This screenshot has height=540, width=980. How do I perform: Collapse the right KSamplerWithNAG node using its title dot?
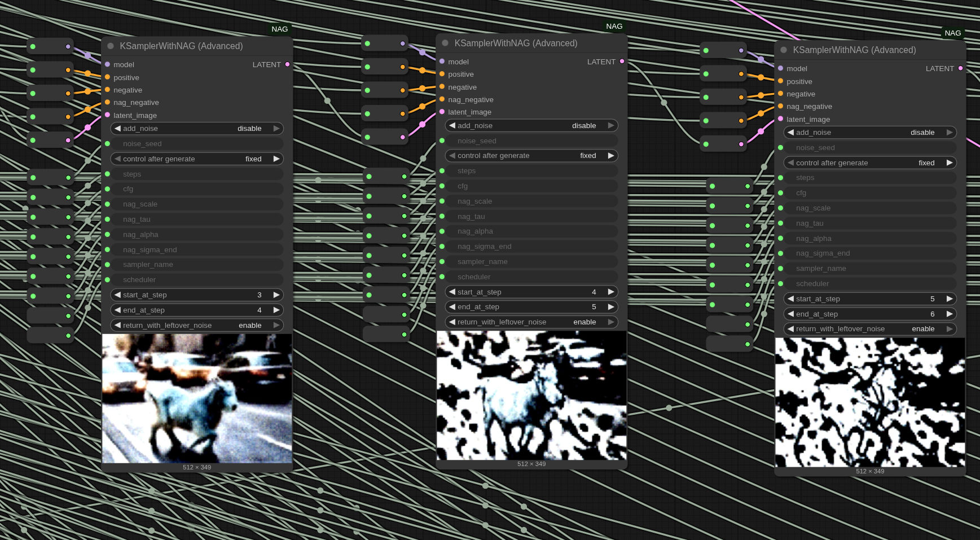click(x=784, y=50)
